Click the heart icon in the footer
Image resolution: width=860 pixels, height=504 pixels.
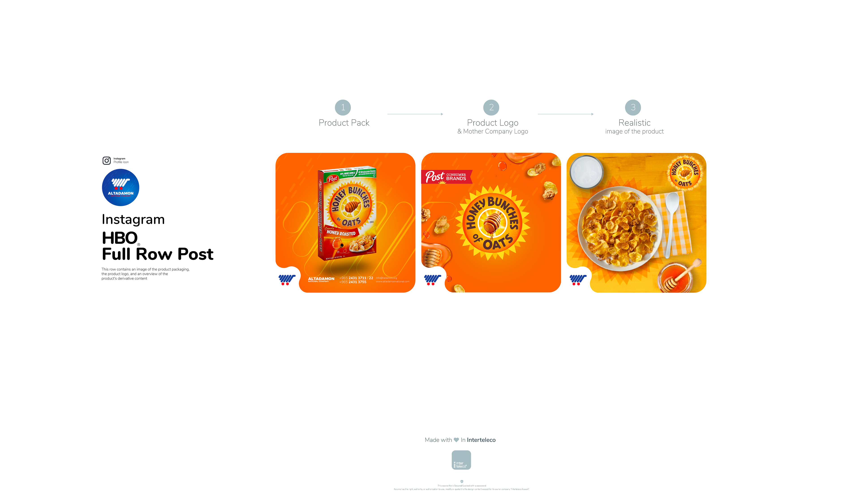[x=456, y=440]
